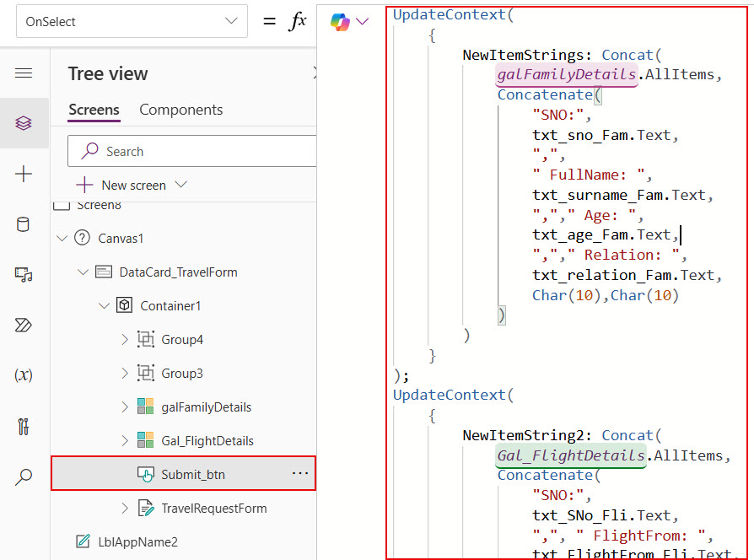Viewport: 754px width, 560px height.
Task: Open the Variables (x) icon in sidebar
Action: (x=24, y=375)
